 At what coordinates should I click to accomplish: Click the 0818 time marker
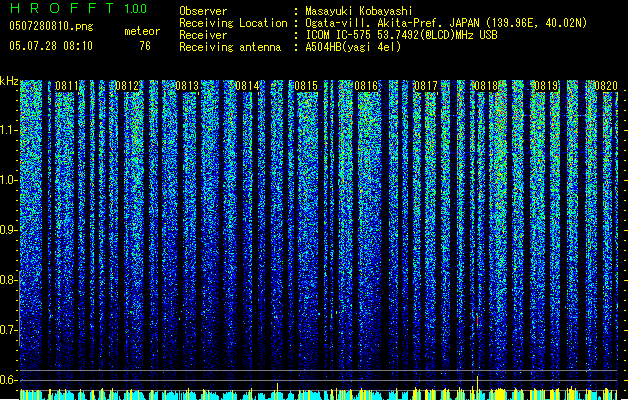(x=486, y=86)
